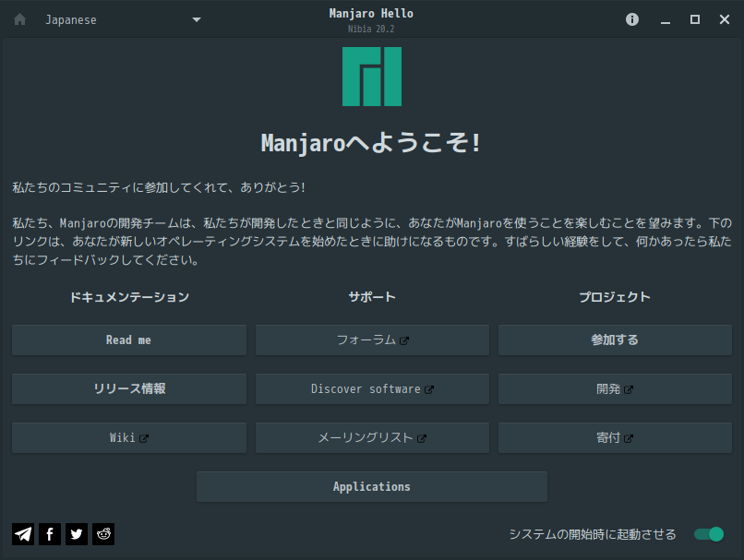
Task: Click the サポート column heading
Action: [372, 297]
